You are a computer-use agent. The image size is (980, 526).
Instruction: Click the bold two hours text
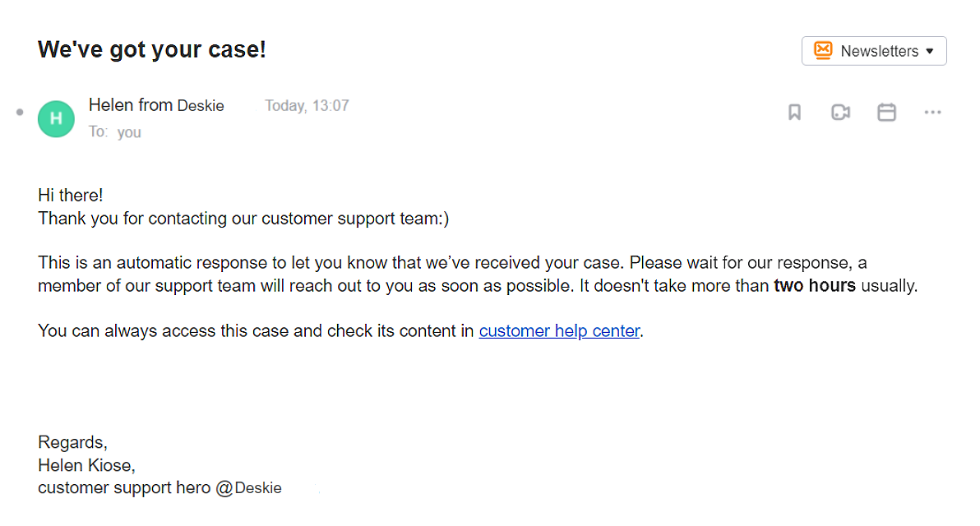point(815,285)
